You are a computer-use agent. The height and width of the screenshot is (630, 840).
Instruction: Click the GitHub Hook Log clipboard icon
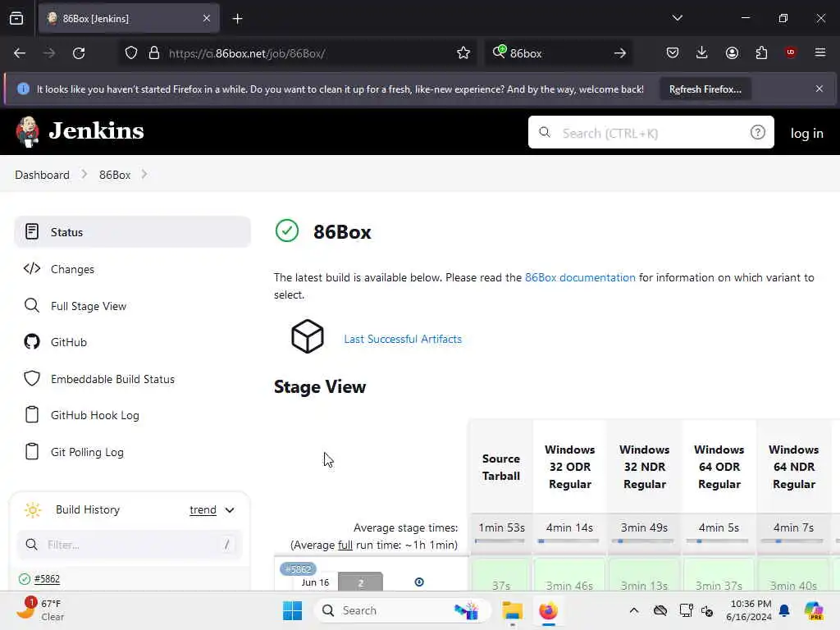pyautogui.click(x=32, y=414)
